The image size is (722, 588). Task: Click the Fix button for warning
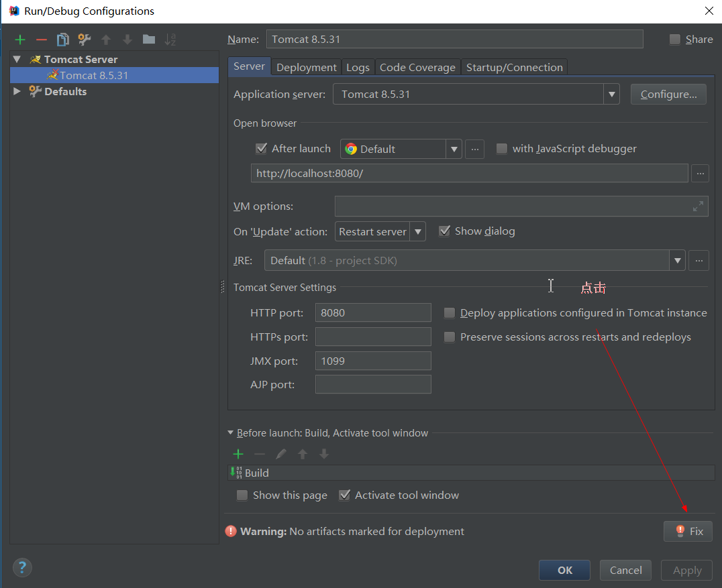pyautogui.click(x=688, y=531)
